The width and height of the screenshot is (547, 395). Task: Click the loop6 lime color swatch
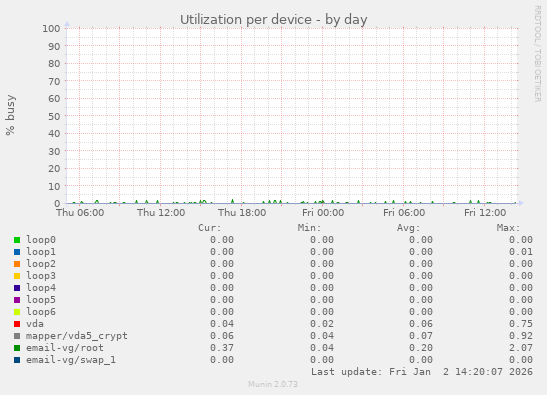[x=17, y=312]
